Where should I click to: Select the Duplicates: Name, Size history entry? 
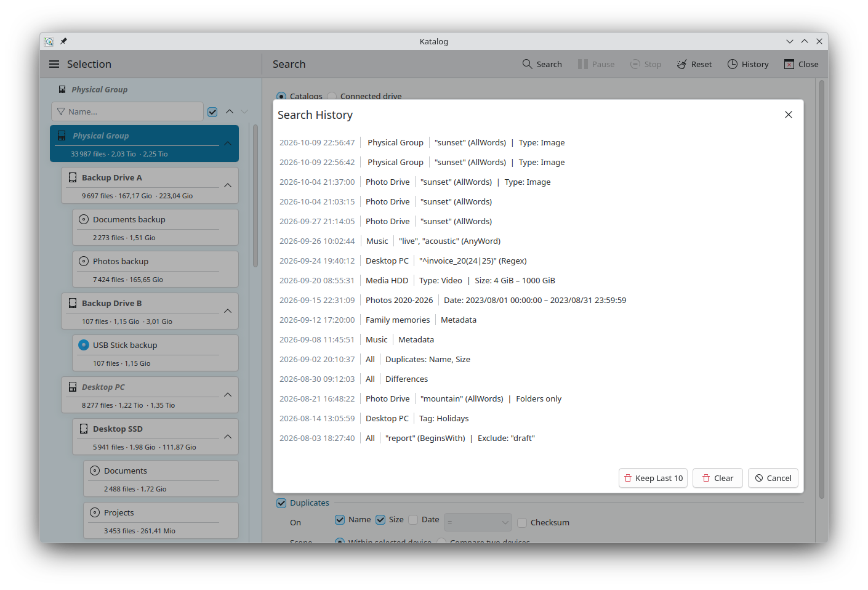538,359
